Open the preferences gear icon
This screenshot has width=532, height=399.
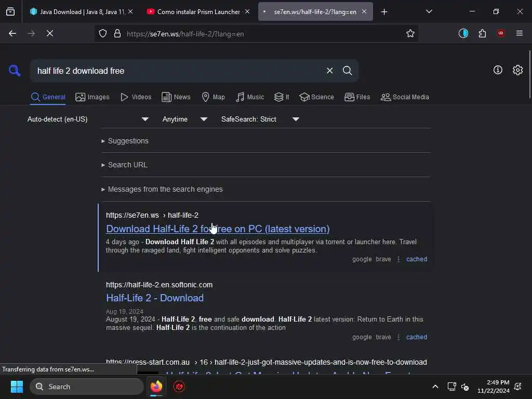517,70
